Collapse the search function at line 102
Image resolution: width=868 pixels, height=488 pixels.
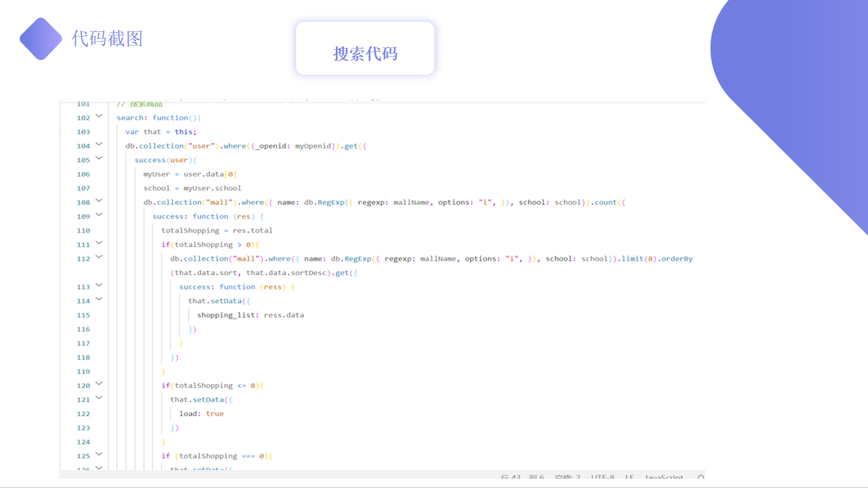coord(99,116)
